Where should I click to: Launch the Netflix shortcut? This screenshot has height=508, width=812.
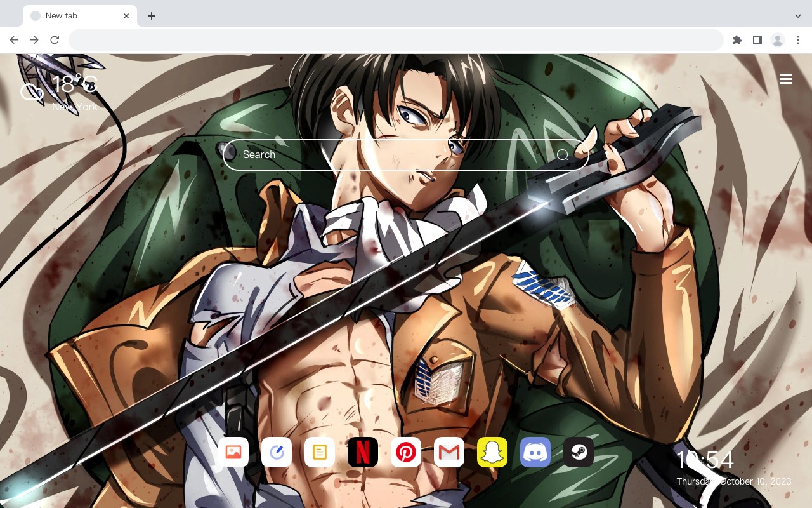pos(363,452)
